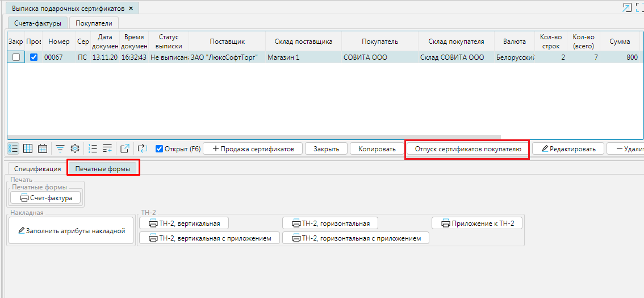The width and height of the screenshot is (644, 298).
Task: Toggle the 'Открыт (F6)' checkbox
Action: click(x=159, y=149)
